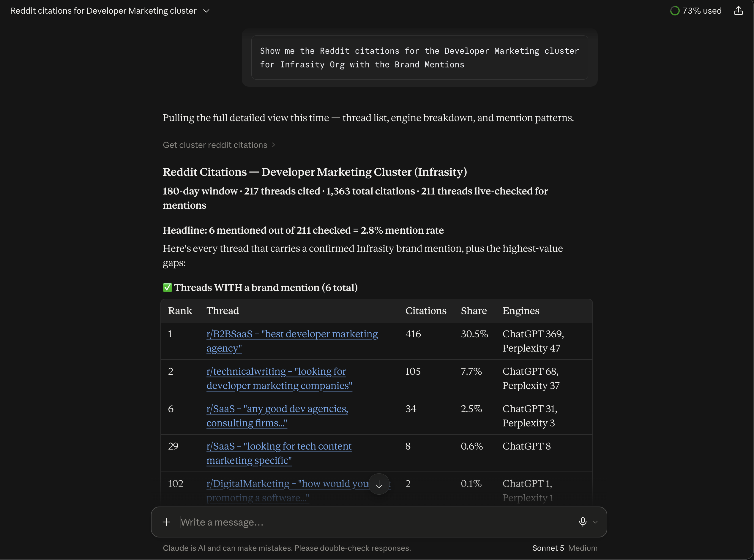Click the conversation title Reddit citations for Developer Marketing cluster
Image resolution: width=754 pixels, height=560 pixels.
103,11
